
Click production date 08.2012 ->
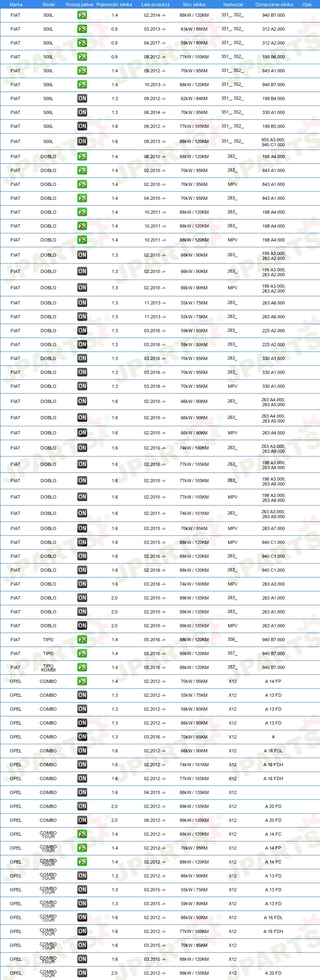click(x=155, y=820)
